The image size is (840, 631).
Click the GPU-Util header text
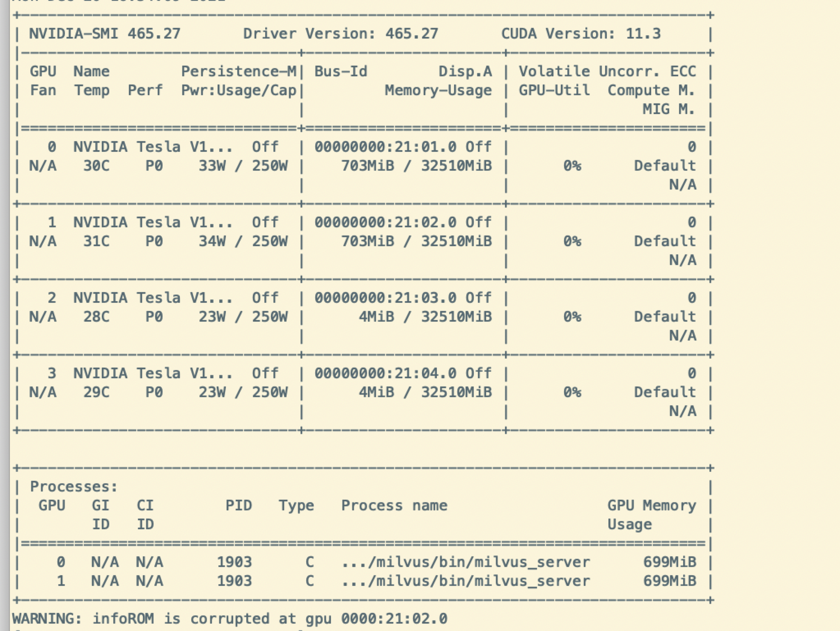click(x=554, y=90)
